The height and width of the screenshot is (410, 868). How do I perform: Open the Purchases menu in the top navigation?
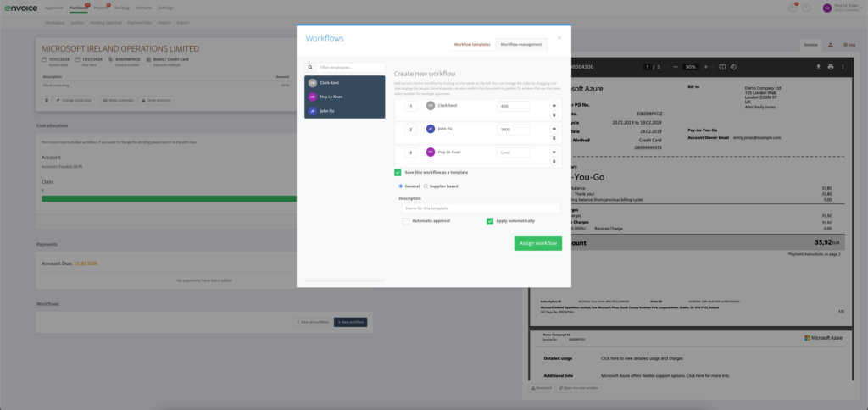(79, 8)
